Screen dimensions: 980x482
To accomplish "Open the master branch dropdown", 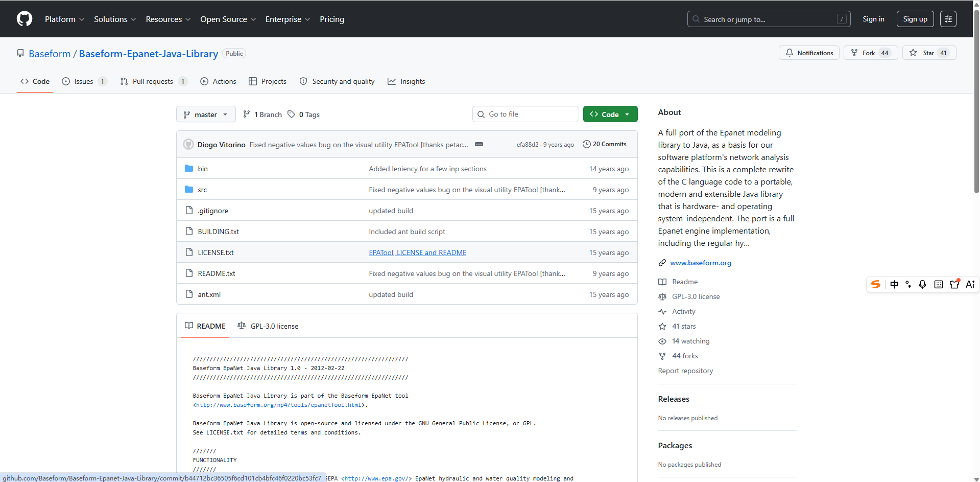I will 206,114.
